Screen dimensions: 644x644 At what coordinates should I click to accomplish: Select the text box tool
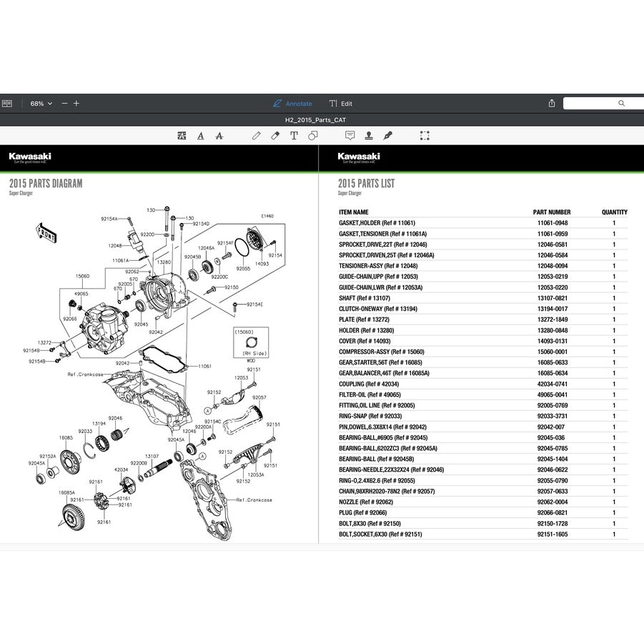(x=293, y=135)
